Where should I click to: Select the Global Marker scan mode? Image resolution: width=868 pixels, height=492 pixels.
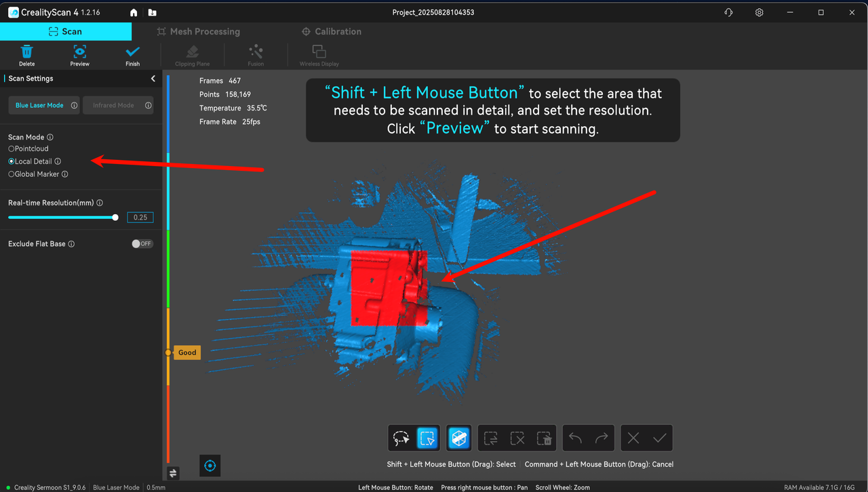pos(12,174)
